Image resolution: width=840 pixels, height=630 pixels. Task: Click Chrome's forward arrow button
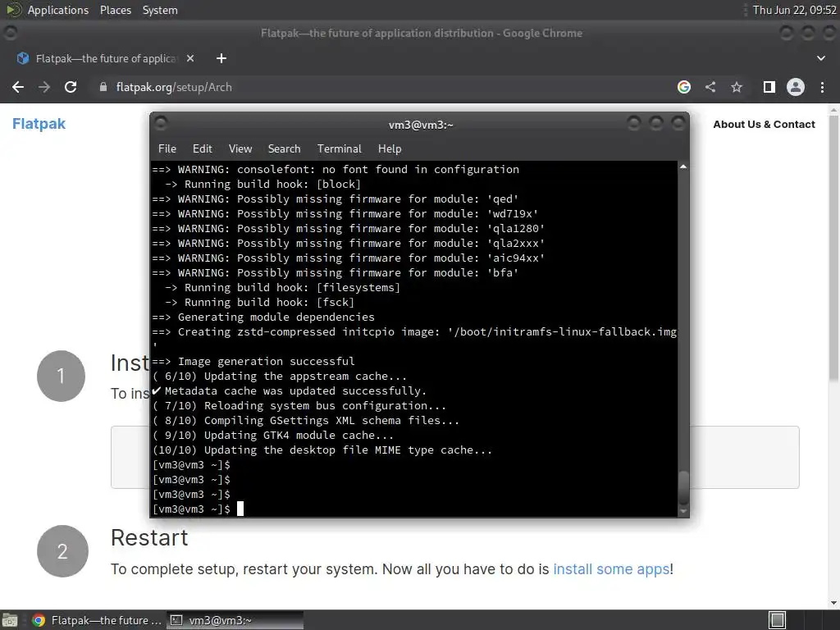tap(44, 87)
